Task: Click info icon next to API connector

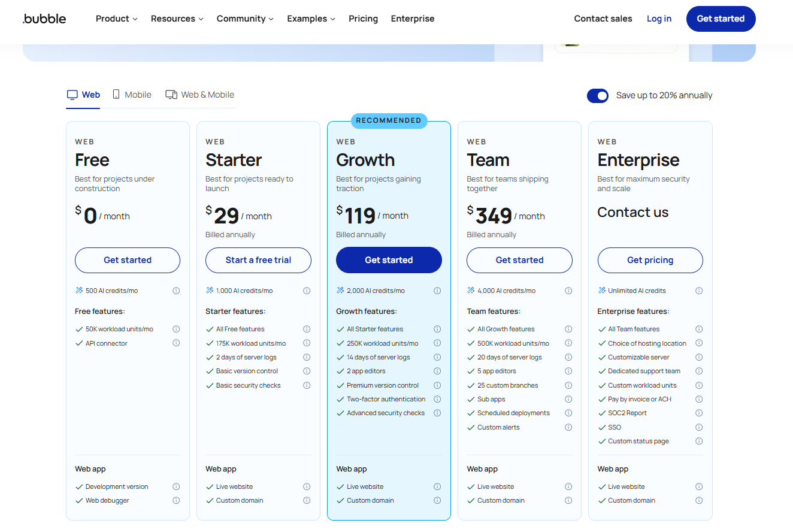Action: tap(176, 343)
